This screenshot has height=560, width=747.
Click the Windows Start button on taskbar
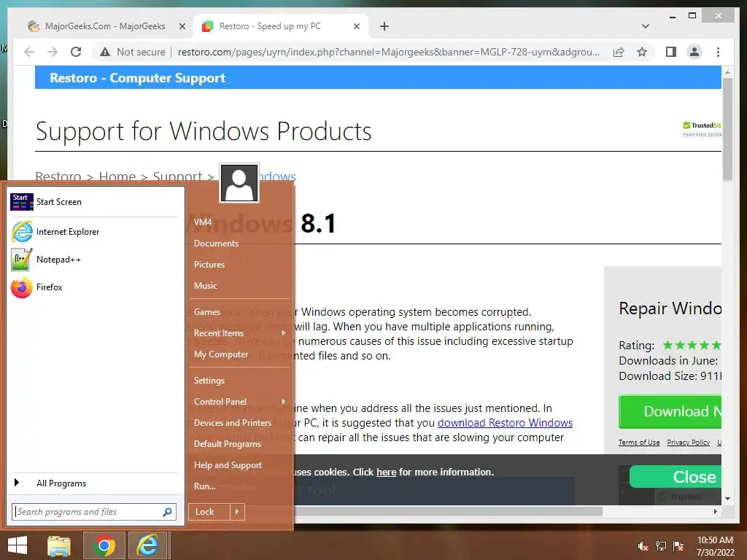point(18,545)
